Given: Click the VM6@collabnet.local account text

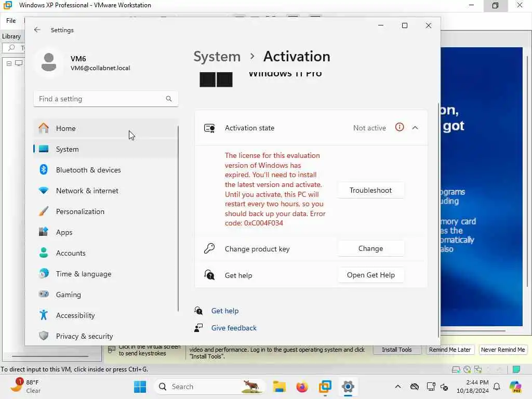Looking at the screenshot, I should tap(100, 68).
